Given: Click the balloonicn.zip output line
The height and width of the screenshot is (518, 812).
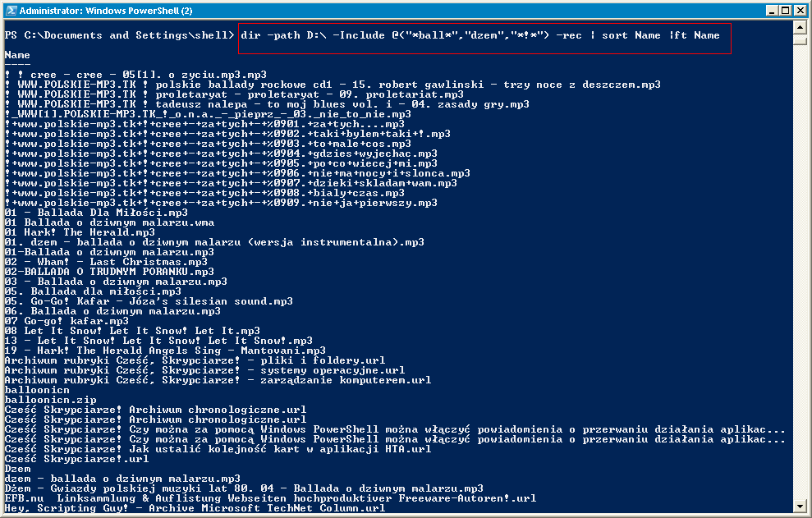Looking at the screenshot, I should 50,400.
